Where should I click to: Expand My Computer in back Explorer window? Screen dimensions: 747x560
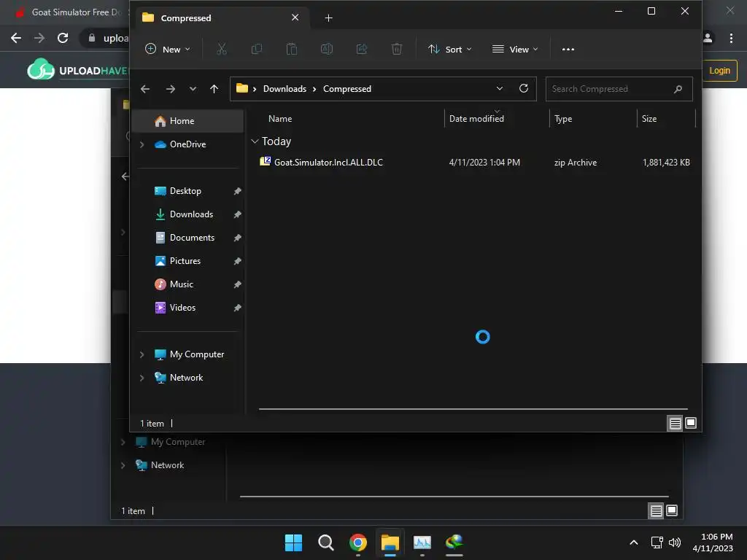pos(123,442)
